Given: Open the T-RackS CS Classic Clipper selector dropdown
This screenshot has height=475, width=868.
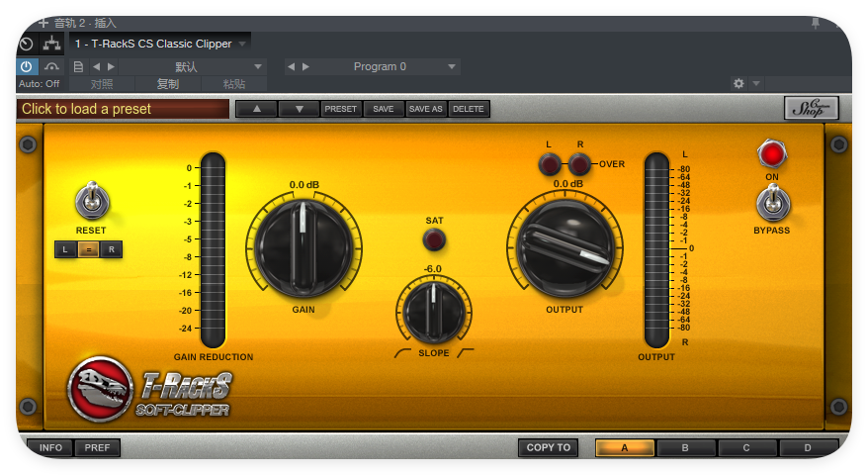Looking at the screenshot, I should (242, 44).
